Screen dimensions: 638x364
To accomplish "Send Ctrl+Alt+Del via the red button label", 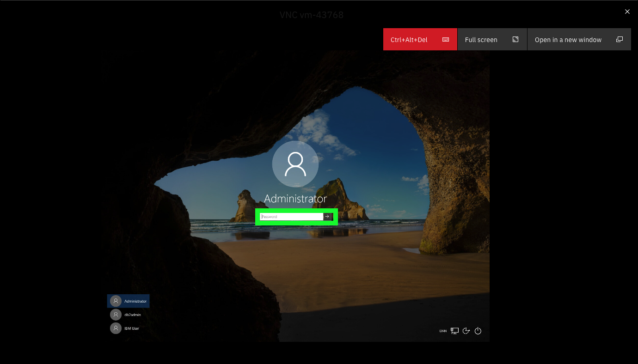I will click(409, 40).
